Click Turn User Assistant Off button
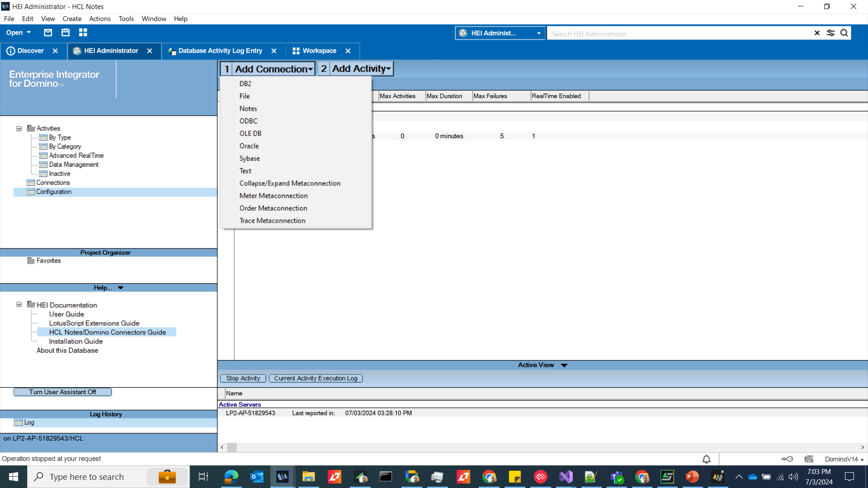 point(62,392)
